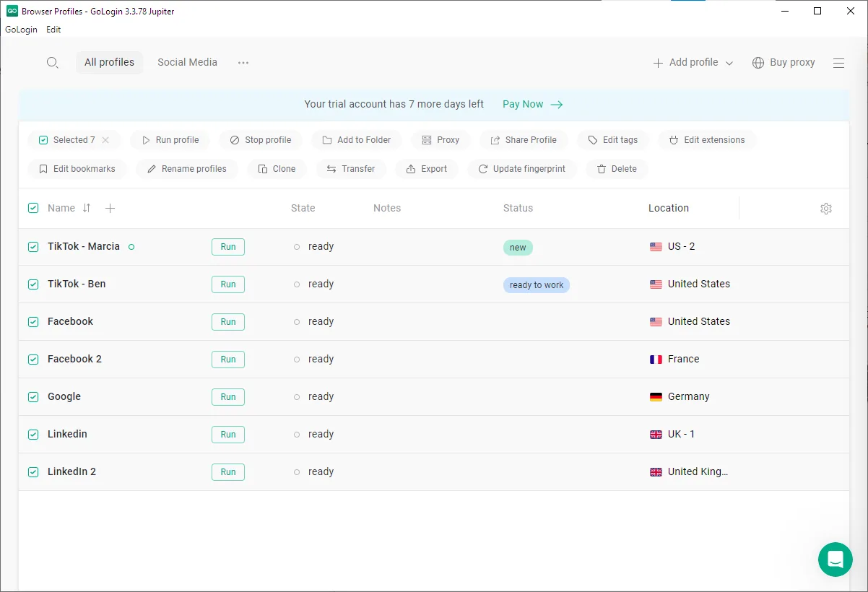The image size is (868, 592).
Task: Run the Linkedin profile
Action: [x=228, y=435]
